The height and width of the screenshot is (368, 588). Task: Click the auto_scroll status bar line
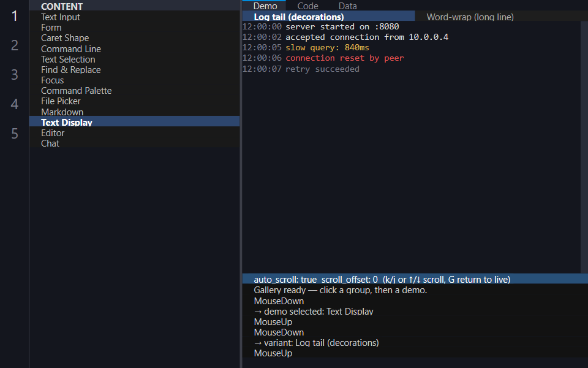pyautogui.click(x=415, y=279)
